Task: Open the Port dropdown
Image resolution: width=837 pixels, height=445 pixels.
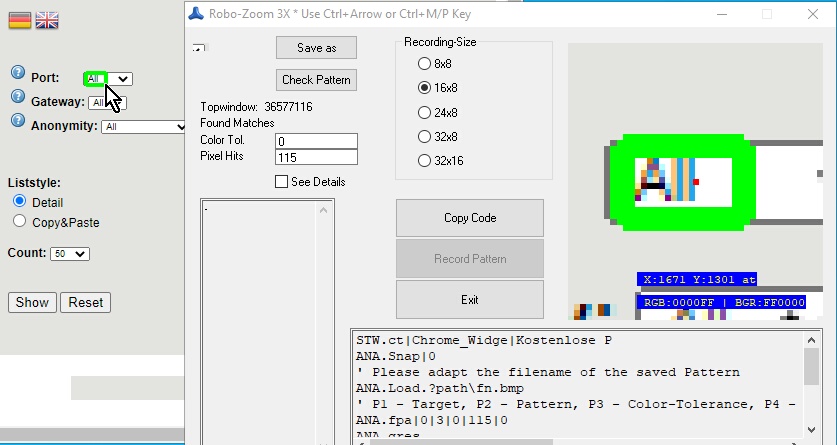Action: [x=121, y=79]
